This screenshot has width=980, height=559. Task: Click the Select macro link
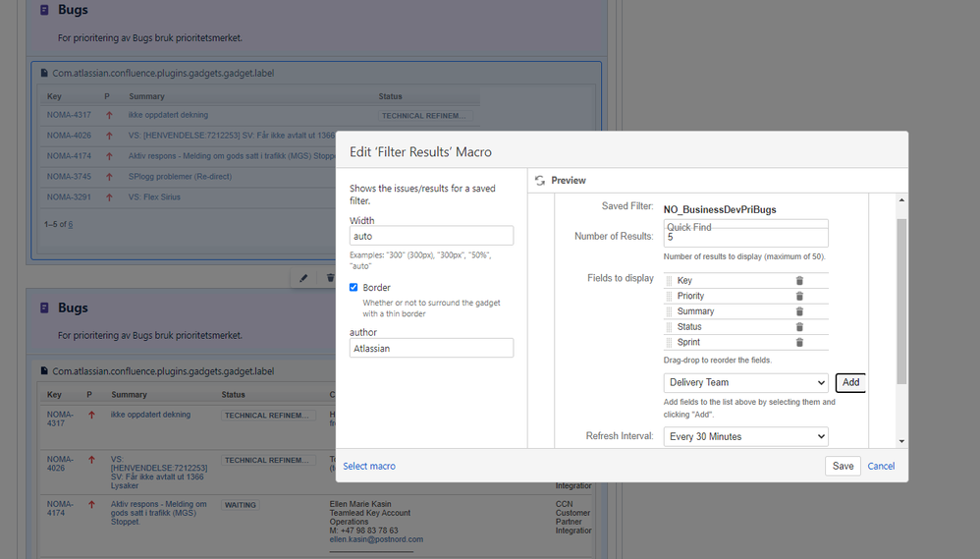[369, 466]
